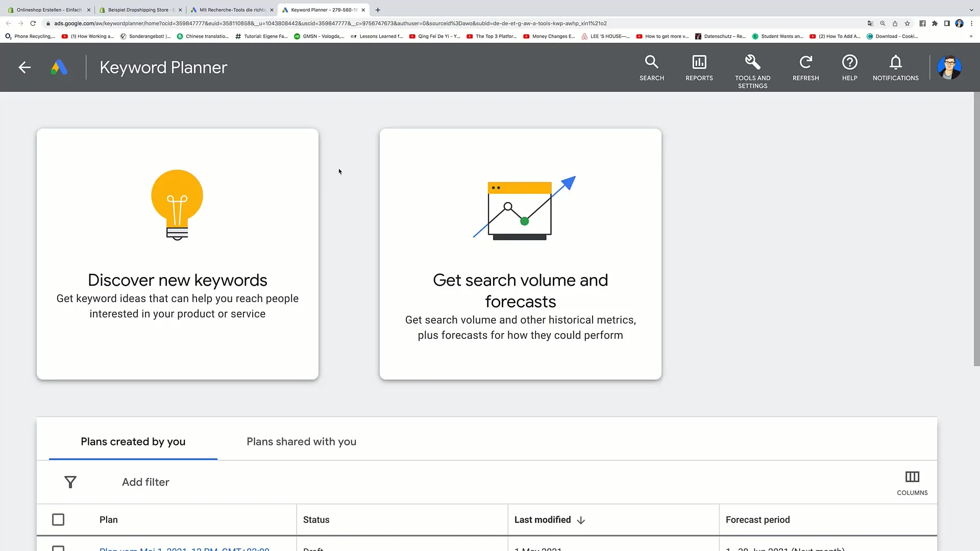Click the share page icon
The image size is (980, 551).
pos(895,23)
